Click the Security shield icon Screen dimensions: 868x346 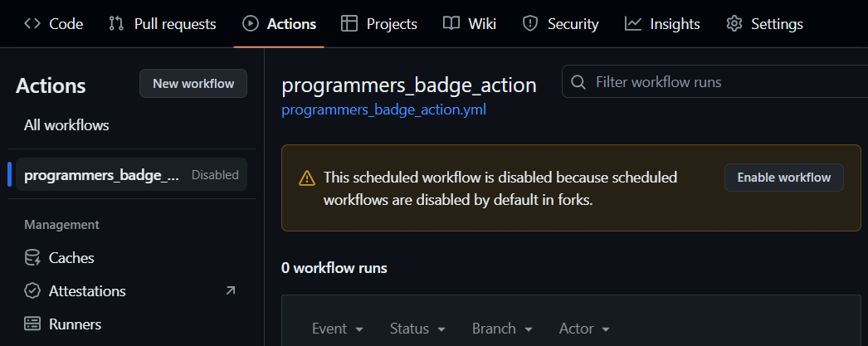tap(530, 24)
